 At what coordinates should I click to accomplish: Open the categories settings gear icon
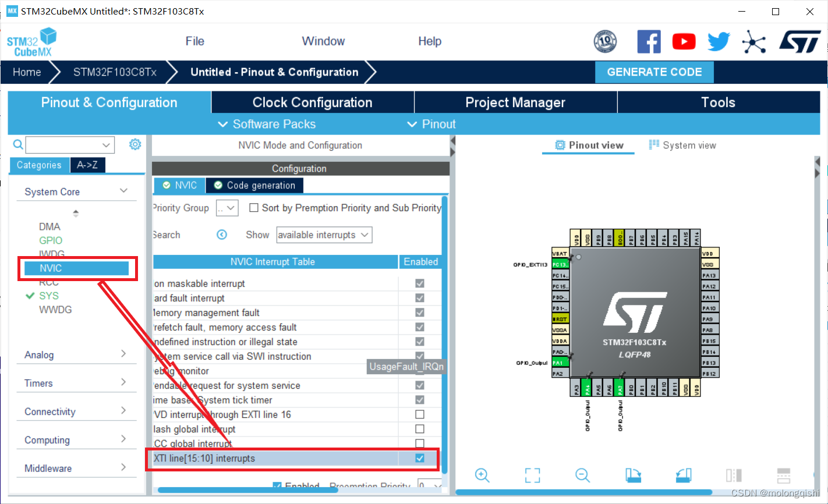coord(135,144)
